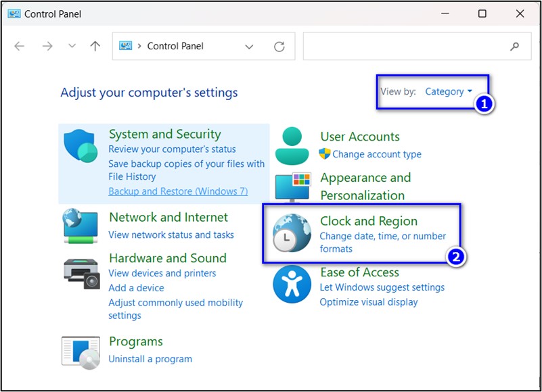Screen dimensions: 542x392
Task: Open the Programs category icon
Action: coord(81,351)
